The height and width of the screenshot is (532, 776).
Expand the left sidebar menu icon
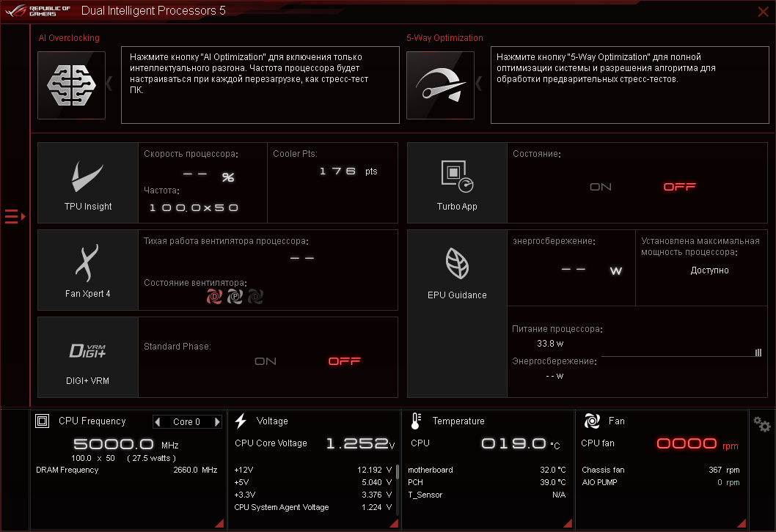pos(15,217)
